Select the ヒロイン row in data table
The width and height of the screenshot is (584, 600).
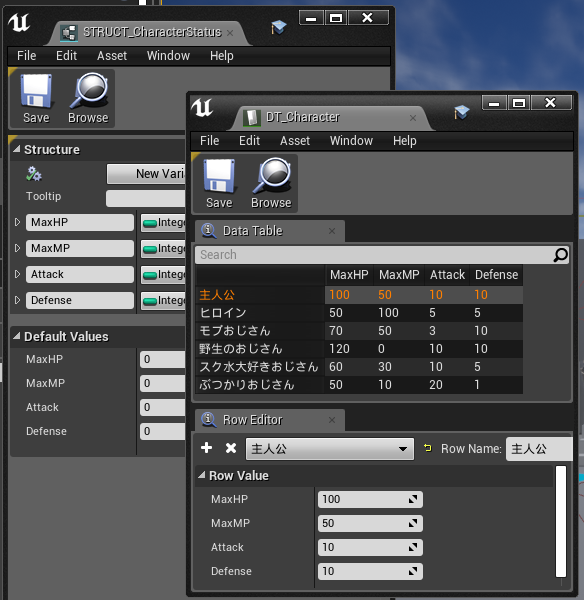tap(359, 313)
